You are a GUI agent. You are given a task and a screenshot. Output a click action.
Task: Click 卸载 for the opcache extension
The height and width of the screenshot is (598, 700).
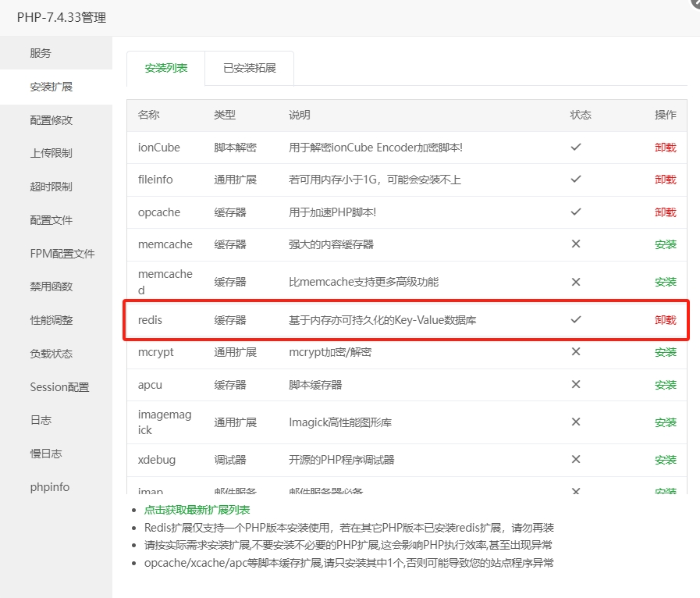[665, 212]
